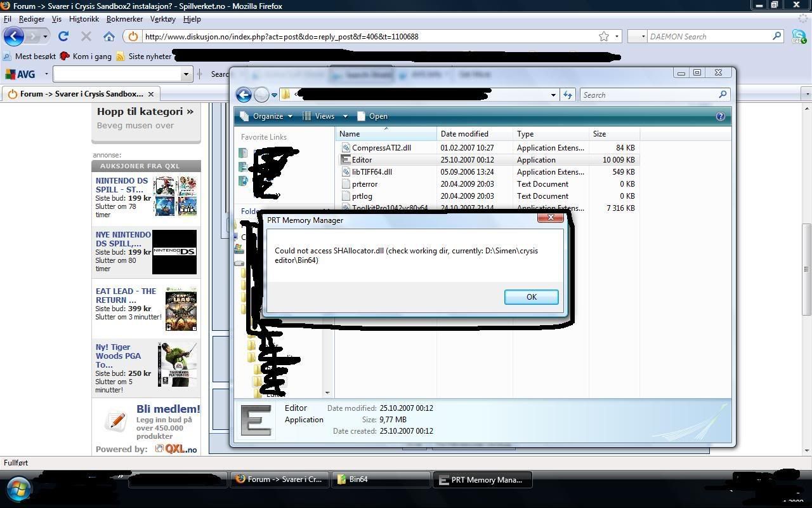Click AVG toolbar logo
This screenshot has width=812, height=508.
[x=20, y=74]
